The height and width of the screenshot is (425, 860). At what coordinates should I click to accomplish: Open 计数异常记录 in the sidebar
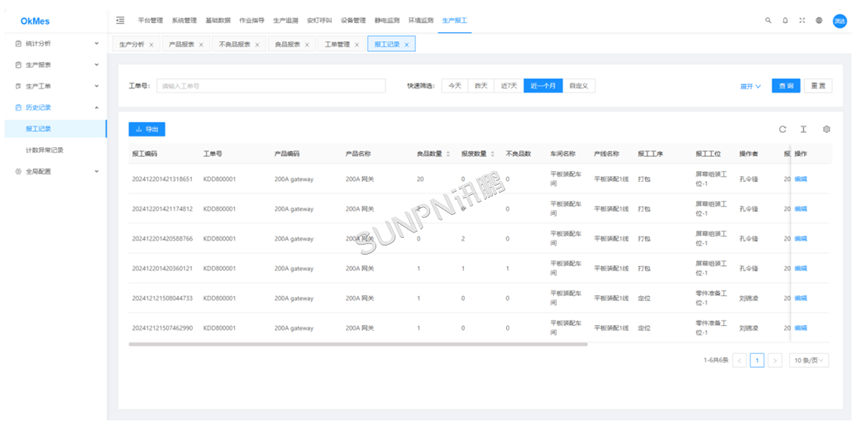[x=54, y=150]
